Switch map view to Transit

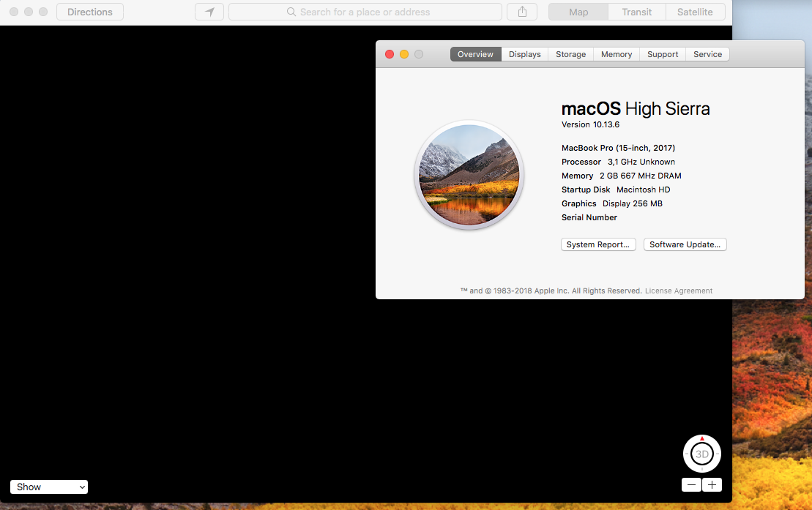click(636, 12)
